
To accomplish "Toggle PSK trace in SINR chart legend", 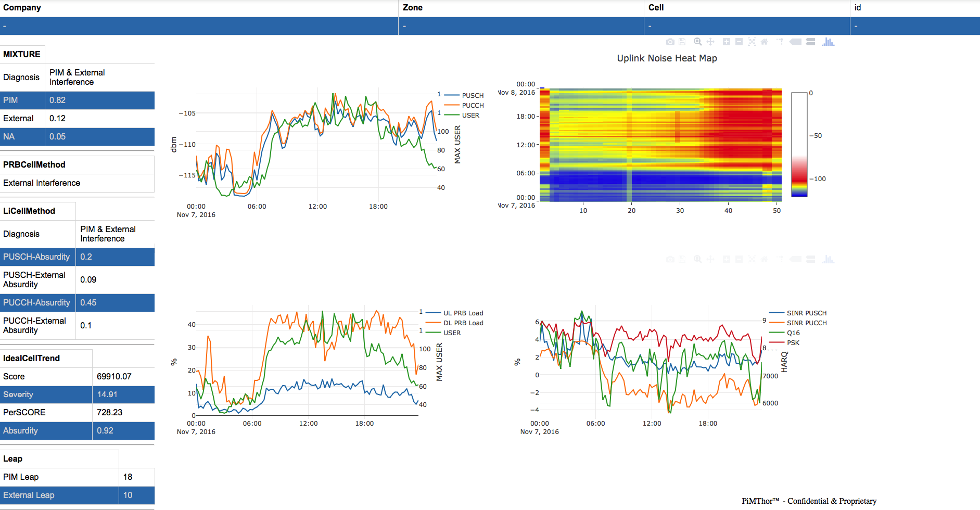I will 785,342.
